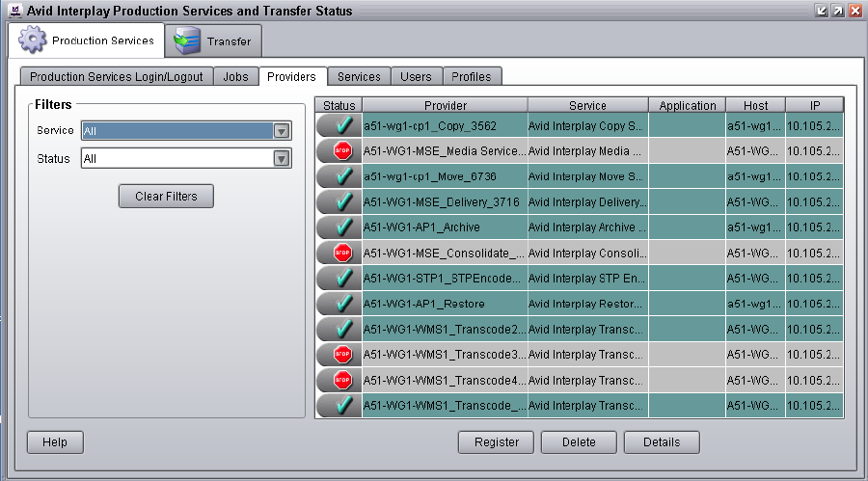Switch to the Transfer main tab

pos(213,40)
